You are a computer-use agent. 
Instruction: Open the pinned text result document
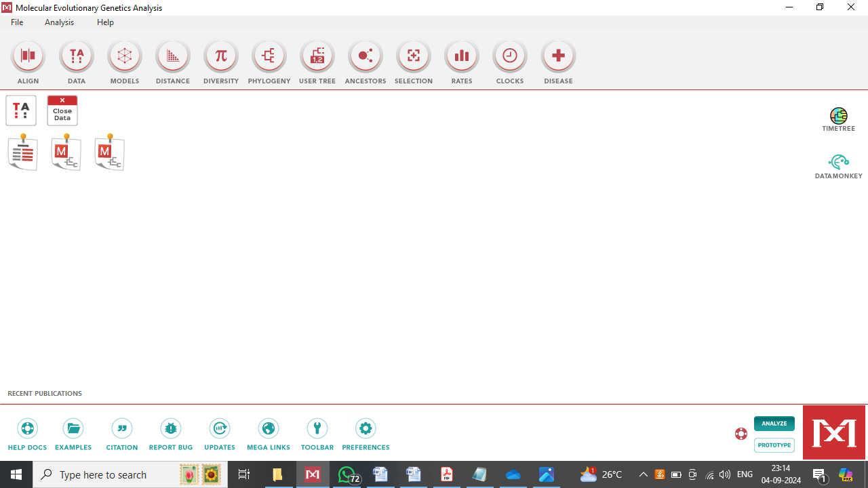(22, 152)
